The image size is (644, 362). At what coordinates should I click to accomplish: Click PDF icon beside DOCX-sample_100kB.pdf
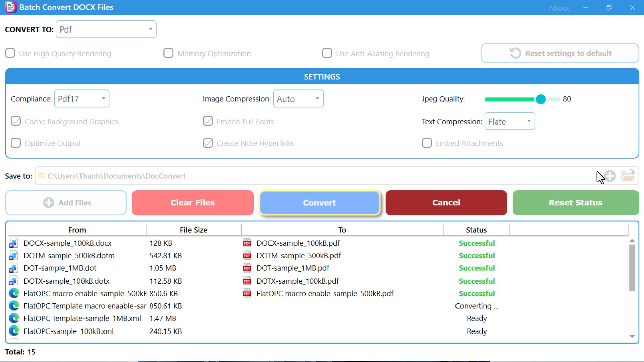(x=247, y=243)
